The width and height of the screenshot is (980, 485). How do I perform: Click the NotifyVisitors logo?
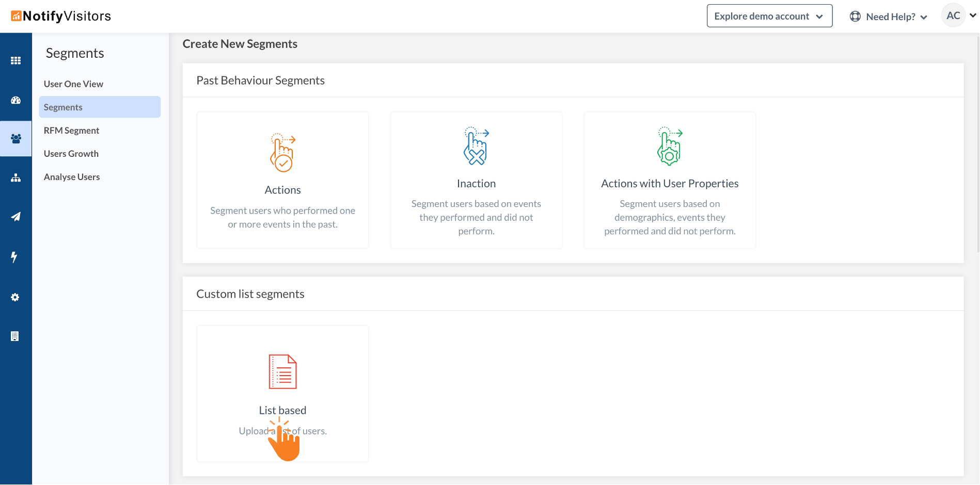coord(61,16)
